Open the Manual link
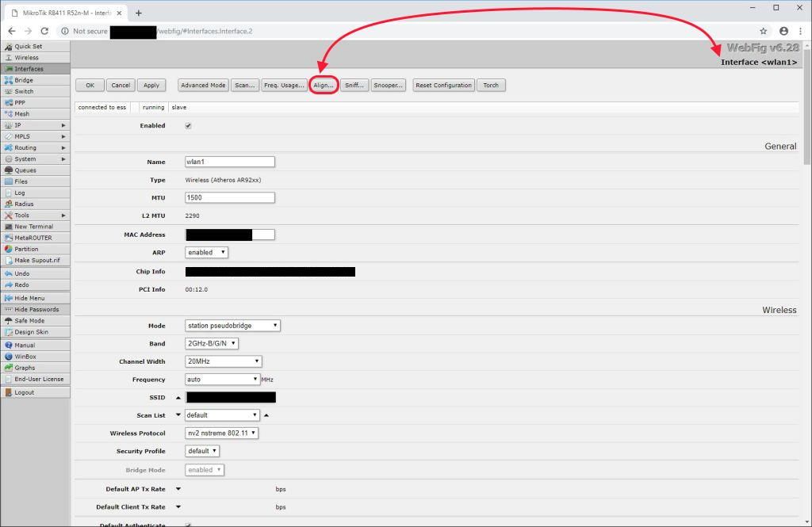This screenshot has height=527, width=812. pos(35,346)
